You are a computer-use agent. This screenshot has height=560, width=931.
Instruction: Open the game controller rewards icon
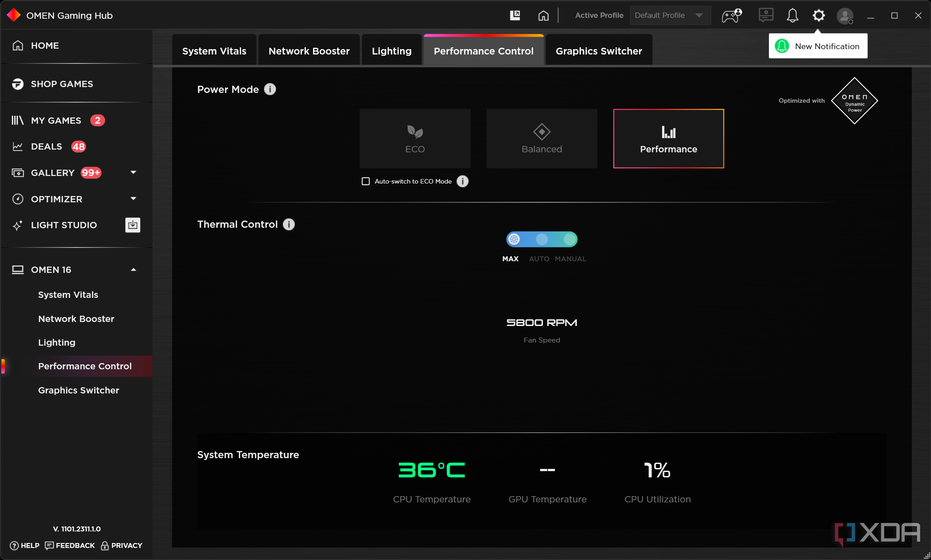[x=731, y=16]
